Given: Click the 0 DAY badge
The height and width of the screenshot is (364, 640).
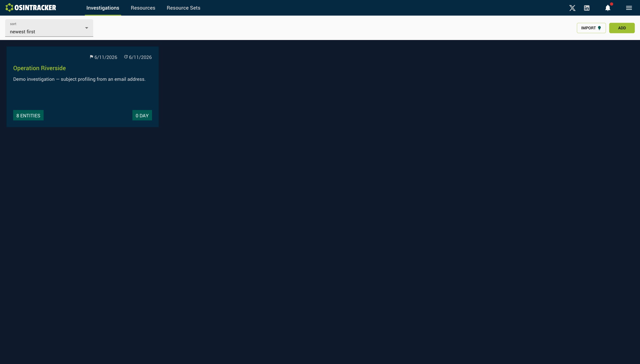Looking at the screenshot, I should (142, 115).
